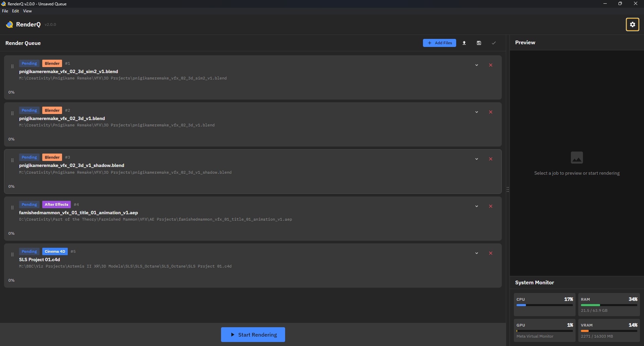Viewport: 644px width, 346px height.
Task: Expand the Cinema 4D job #5 details
Action: click(477, 253)
